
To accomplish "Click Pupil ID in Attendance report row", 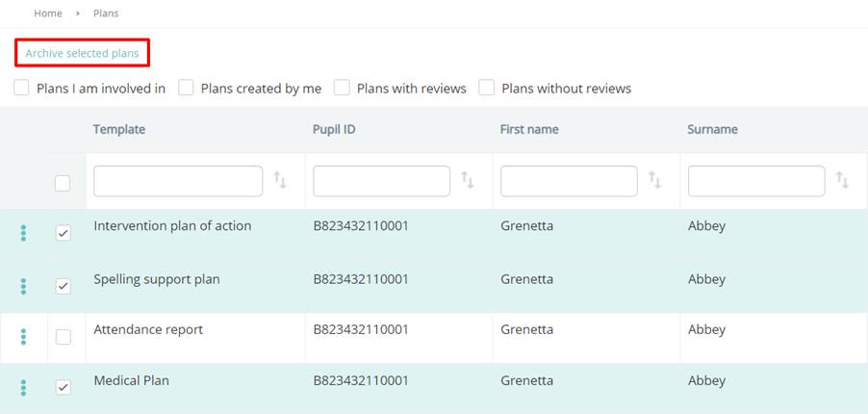I will [x=361, y=330].
